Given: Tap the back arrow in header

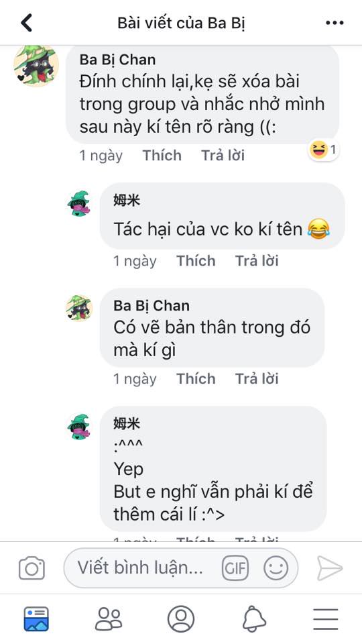Looking at the screenshot, I should point(26,23).
